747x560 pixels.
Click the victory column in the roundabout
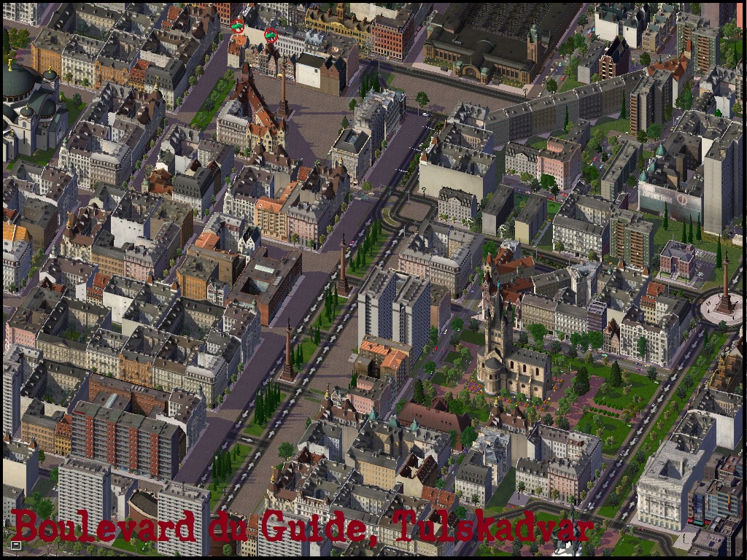(724, 292)
